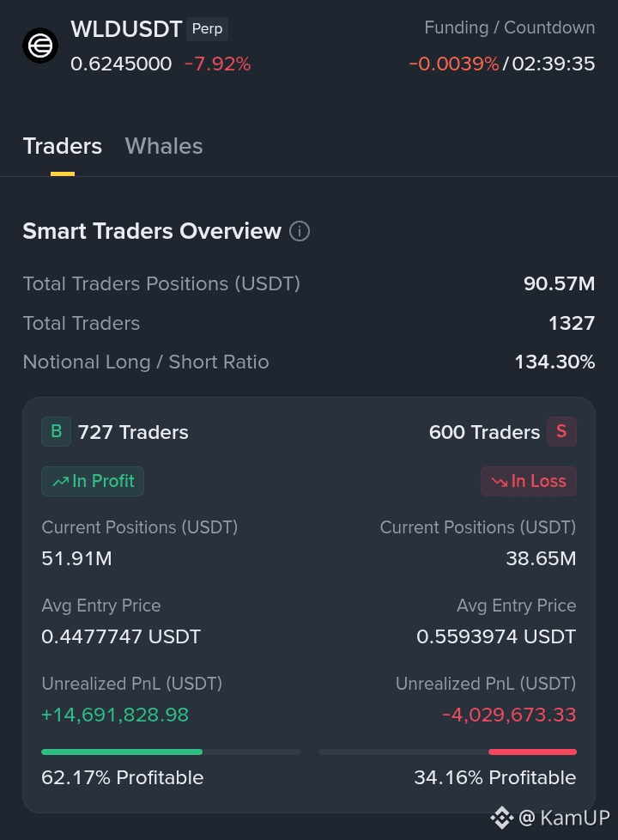Click the short unrealized PnL -4,029,673.33

click(509, 715)
